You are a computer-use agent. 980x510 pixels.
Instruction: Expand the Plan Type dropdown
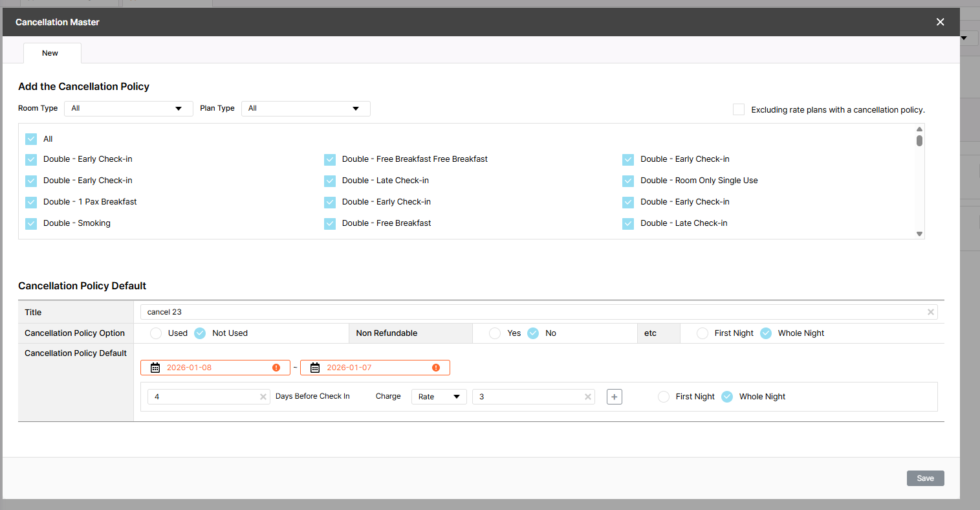click(x=305, y=109)
